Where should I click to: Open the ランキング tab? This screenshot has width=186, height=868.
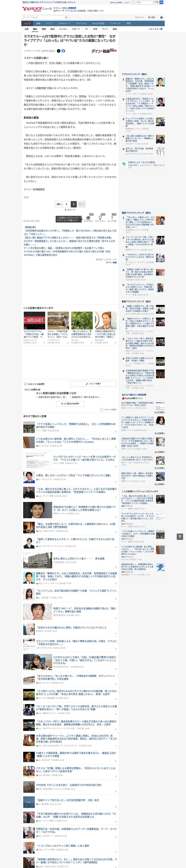(x=115, y=24)
